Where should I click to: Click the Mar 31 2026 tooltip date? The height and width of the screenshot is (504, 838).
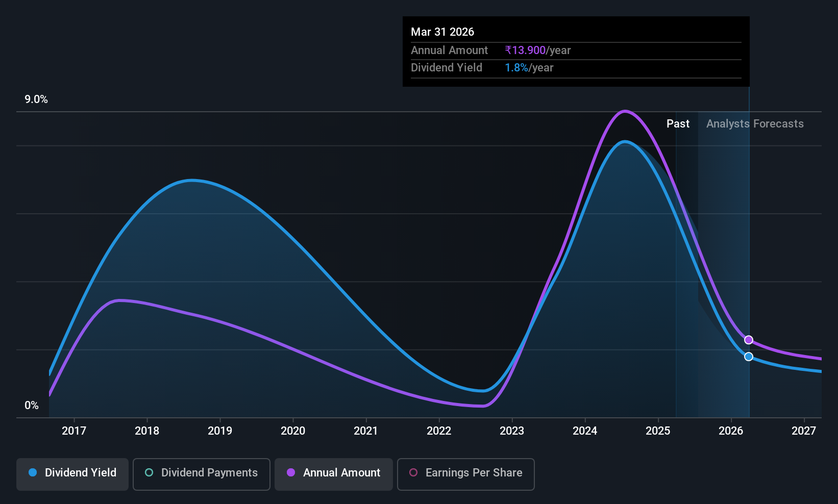(x=442, y=32)
